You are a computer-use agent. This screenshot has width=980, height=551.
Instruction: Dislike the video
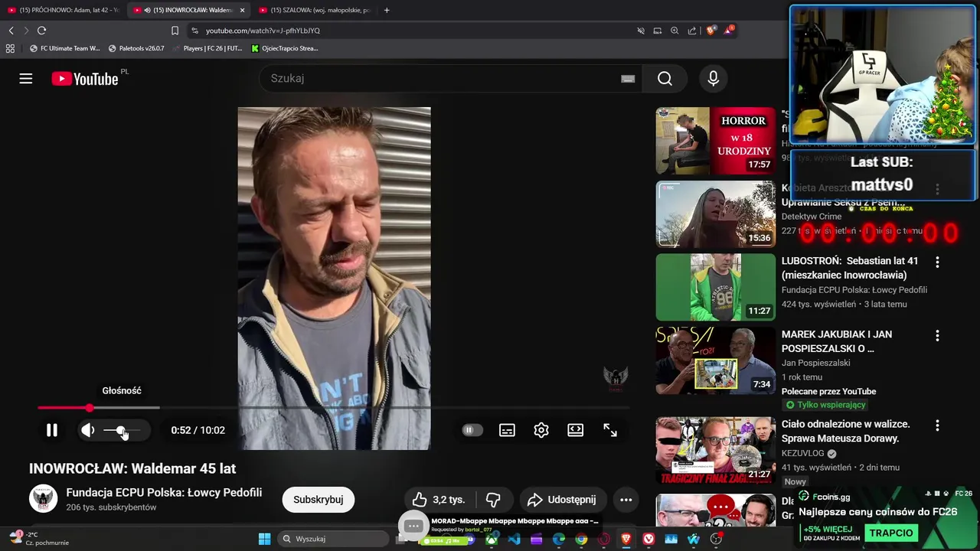coord(493,500)
